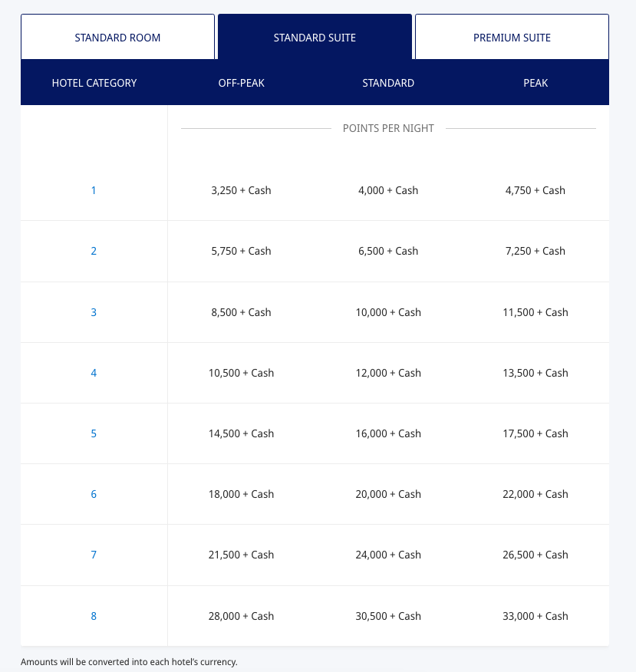The width and height of the screenshot is (636, 672).
Task: Open hotel category 7 link
Action: tap(94, 555)
